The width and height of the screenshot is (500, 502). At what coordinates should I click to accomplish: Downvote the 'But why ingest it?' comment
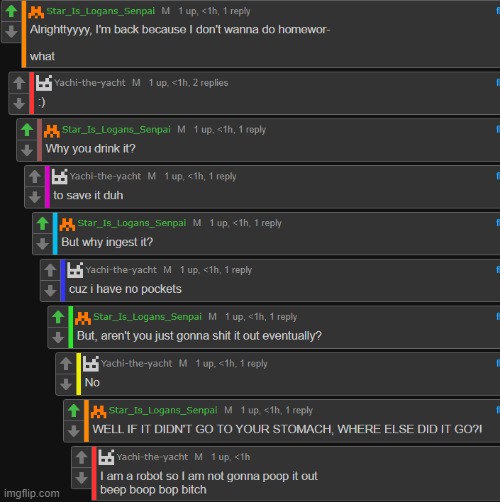click(x=43, y=244)
